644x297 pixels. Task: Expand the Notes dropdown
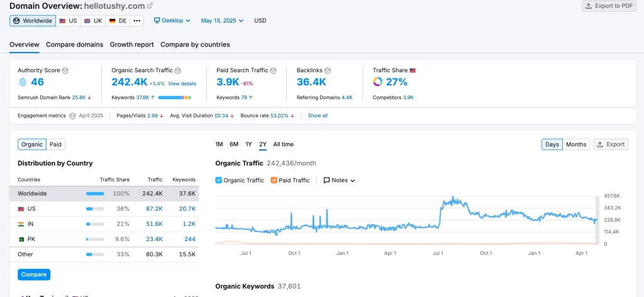click(339, 180)
